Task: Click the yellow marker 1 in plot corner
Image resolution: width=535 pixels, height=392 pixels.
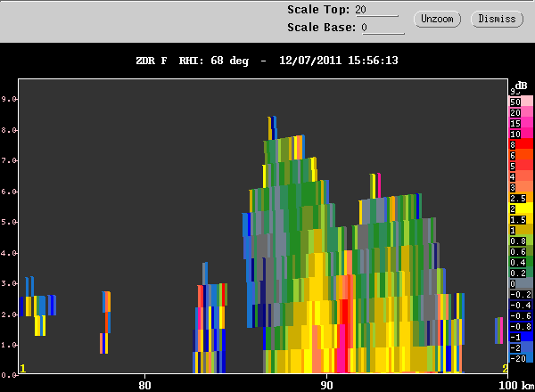Action: click(x=23, y=369)
